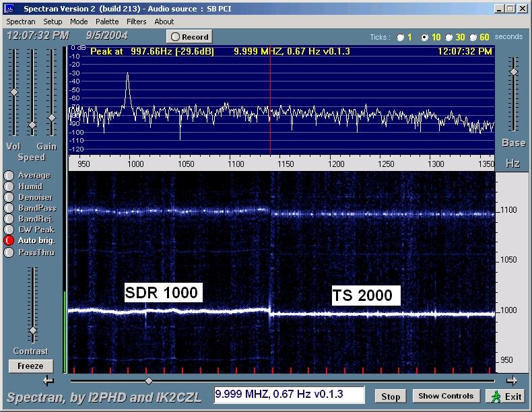Click Show Controls button
The width and height of the screenshot is (532, 412).
click(x=445, y=396)
